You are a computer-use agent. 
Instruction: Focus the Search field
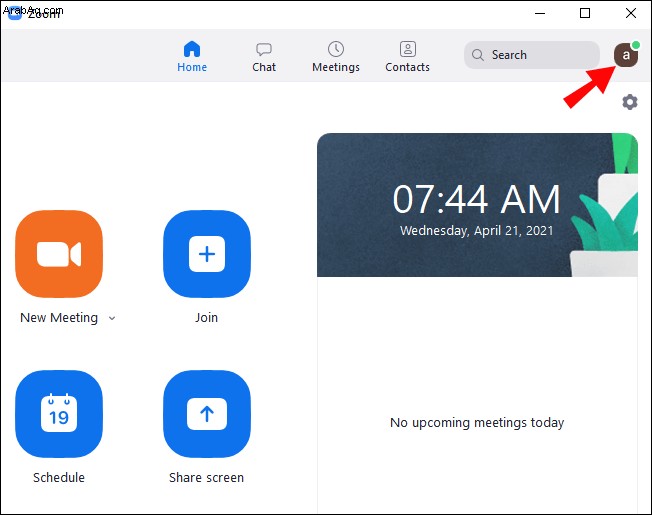coord(532,55)
